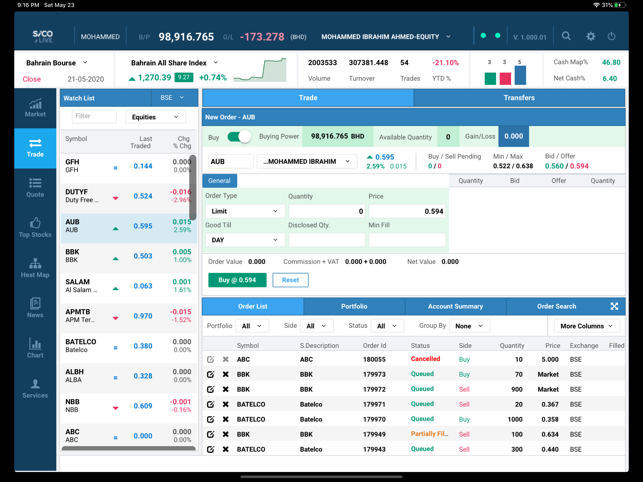
Task: Open the Market section in sidebar
Action: click(35, 108)
